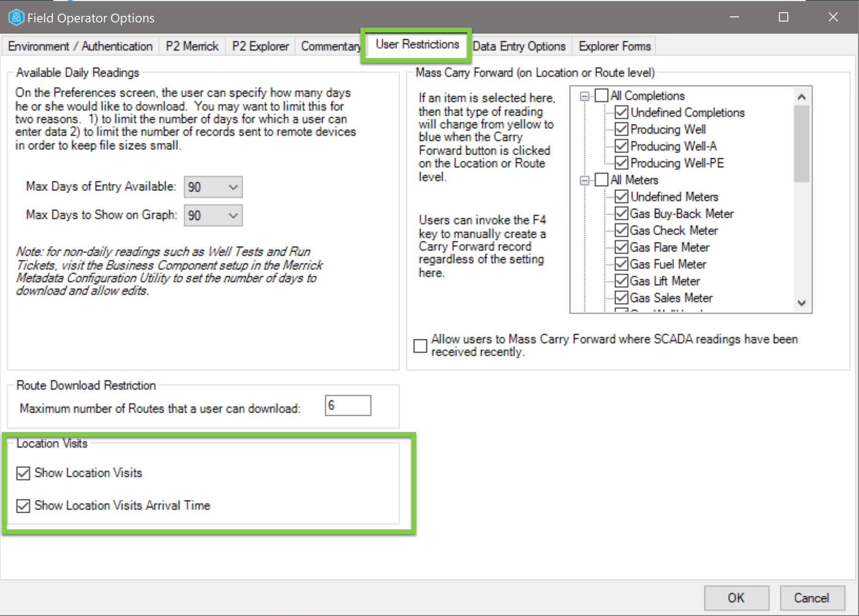Collapse the All Completions tree node

584,96
